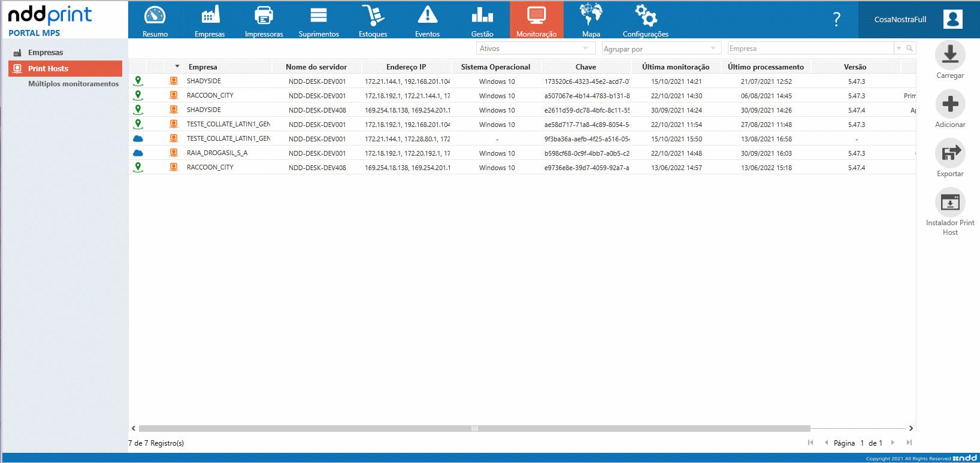
Task: Click the Adicionar plus icon
Action: [x=949, y=104]
